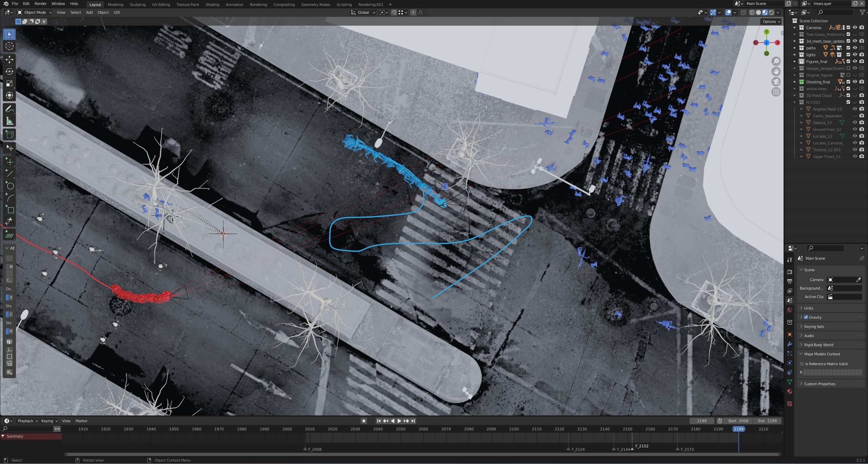
Task: Uncheck the Gravity checkbox
Action: (806, 317)
